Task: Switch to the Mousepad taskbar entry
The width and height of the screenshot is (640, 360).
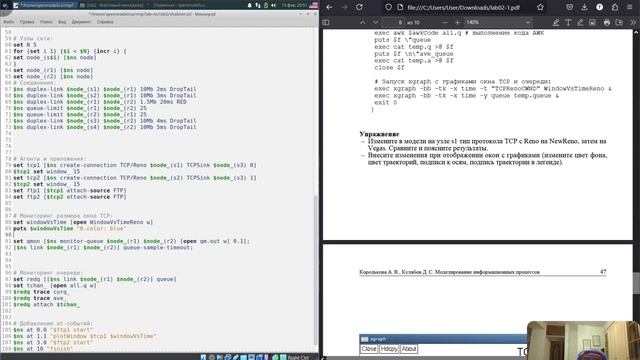Action: (x=44, y=5)
